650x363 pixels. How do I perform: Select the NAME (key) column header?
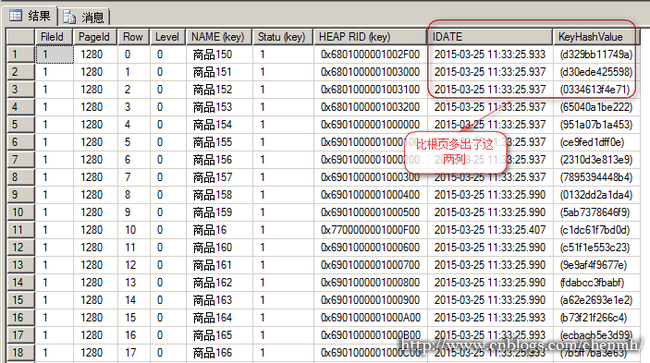(x=219, y=37)
